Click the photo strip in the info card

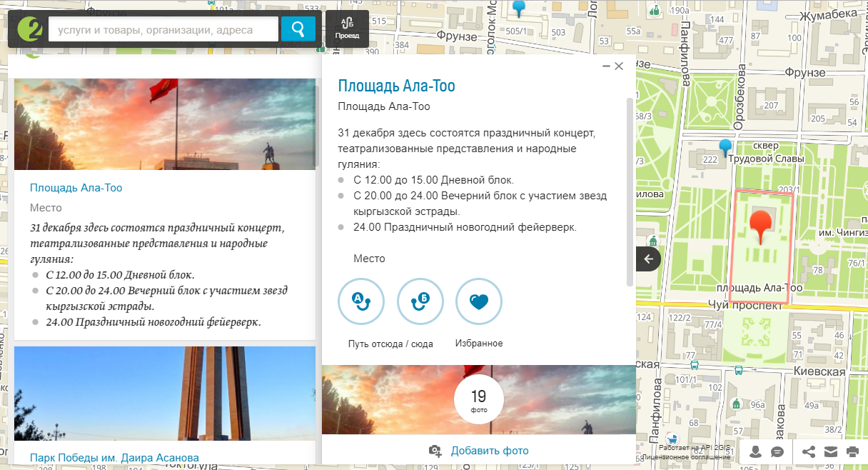pyautogui.click(x=479, y=399)
